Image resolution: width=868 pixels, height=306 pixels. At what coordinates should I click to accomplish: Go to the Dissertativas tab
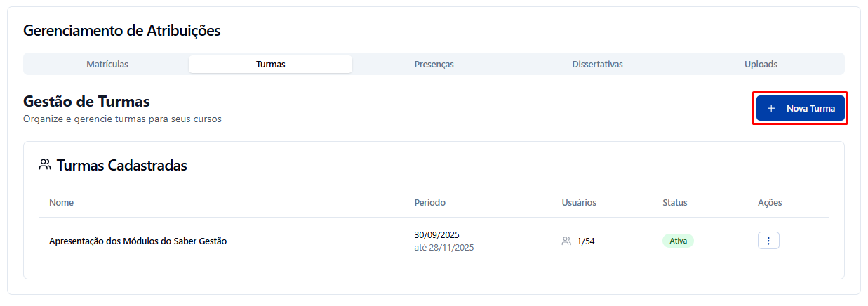(597, 64)
